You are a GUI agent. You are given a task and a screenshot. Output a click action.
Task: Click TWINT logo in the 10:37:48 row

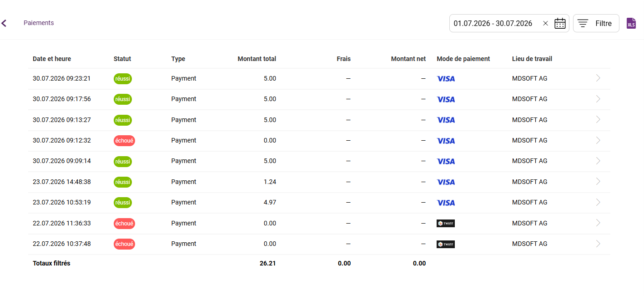446,244
